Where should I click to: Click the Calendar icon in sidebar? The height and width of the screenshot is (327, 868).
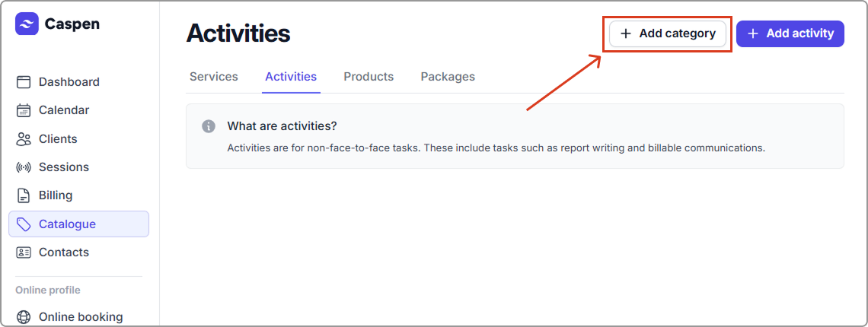[24, 110]
